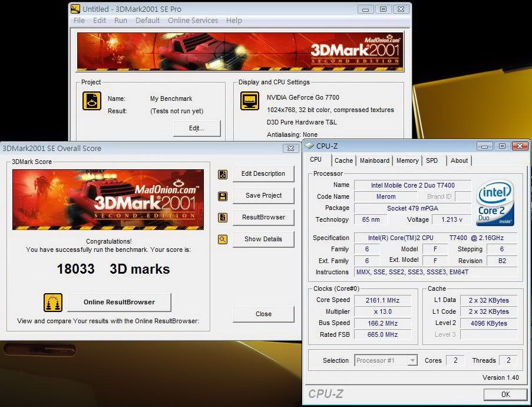Open the Run menu
Screen dimensions: 532x407
[x=120, y=21]
